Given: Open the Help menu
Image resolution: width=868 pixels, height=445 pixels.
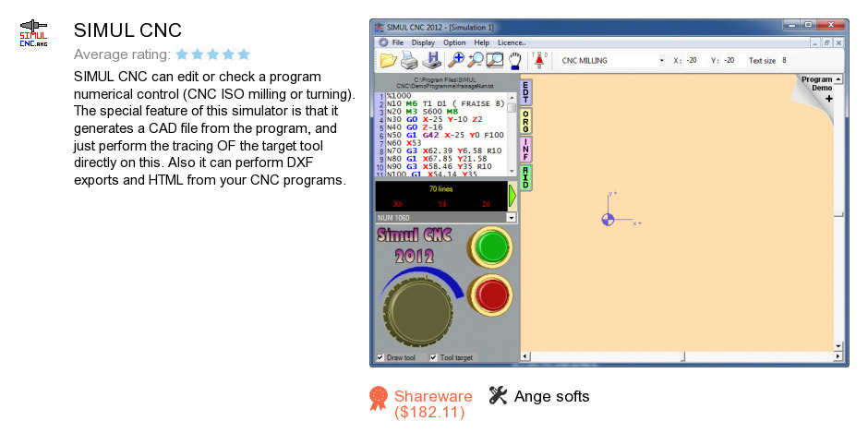Looking at the screenshot, I should tap(482, 42).
